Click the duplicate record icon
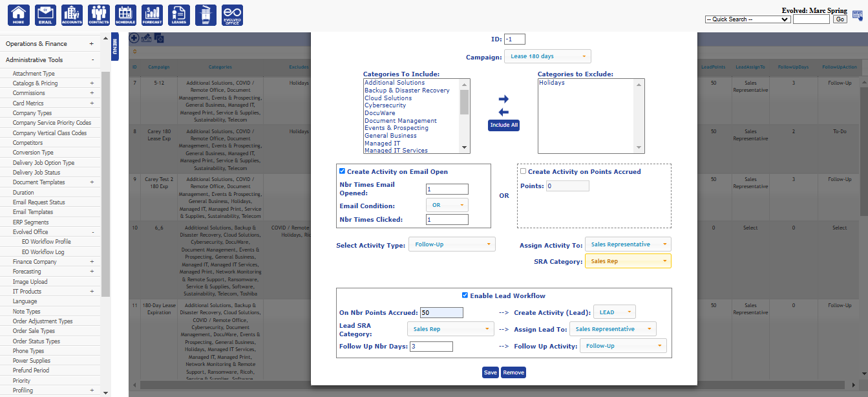The image size is (868, 397). [x=158, y=39]
